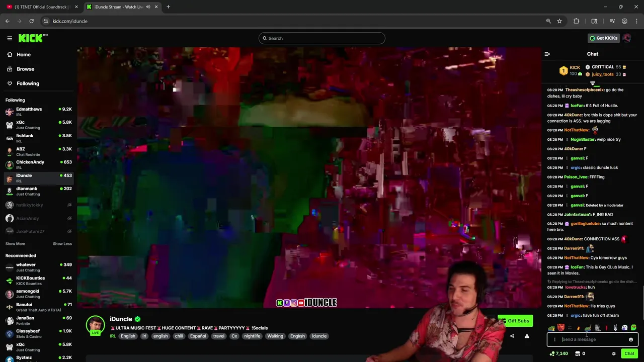Open the CRITTICAL gifter leaderboard entry
This screenshot has width=644, height=362.
pyautogui.click(x=606, y=67)
